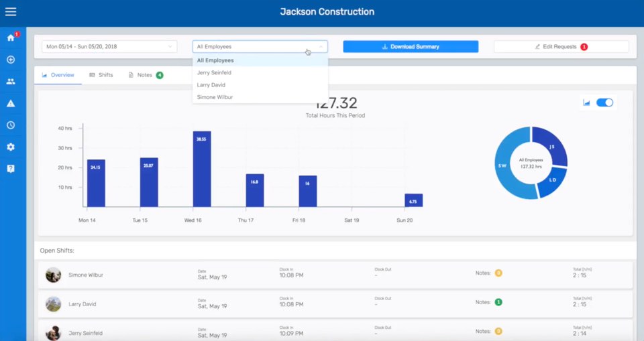Open Edit Requests button
The image size is (644, 341).
pyautogui.click(x=561, y=47)
